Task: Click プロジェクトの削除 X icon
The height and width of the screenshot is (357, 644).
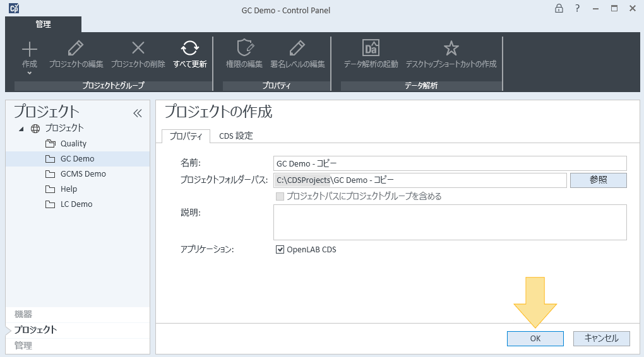Action: click(138, 48)
